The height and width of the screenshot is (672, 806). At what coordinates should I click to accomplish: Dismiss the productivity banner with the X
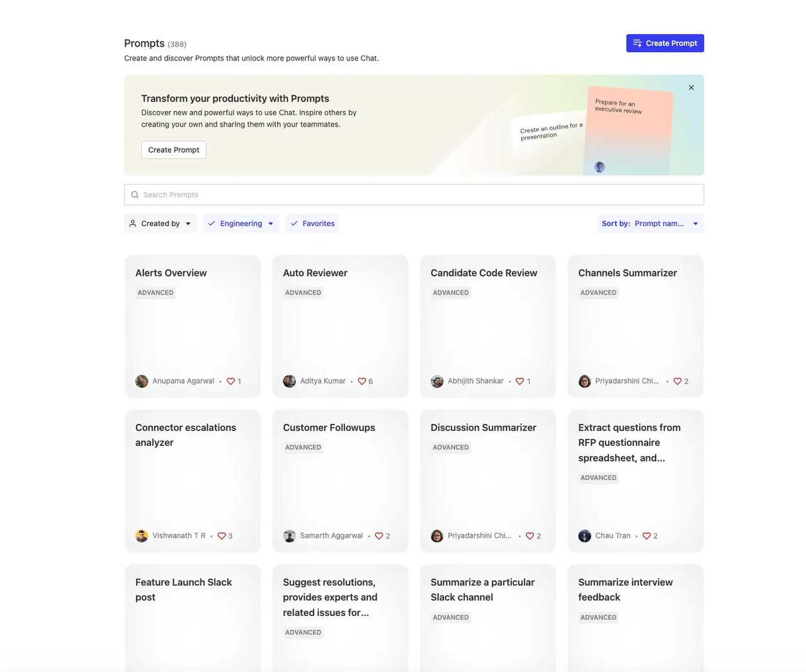point(691,88)
